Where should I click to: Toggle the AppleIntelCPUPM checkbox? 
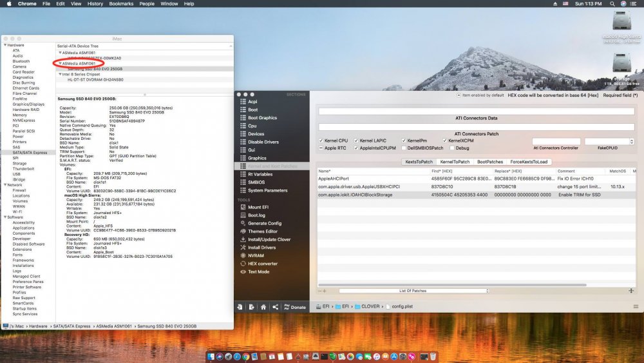356,148
